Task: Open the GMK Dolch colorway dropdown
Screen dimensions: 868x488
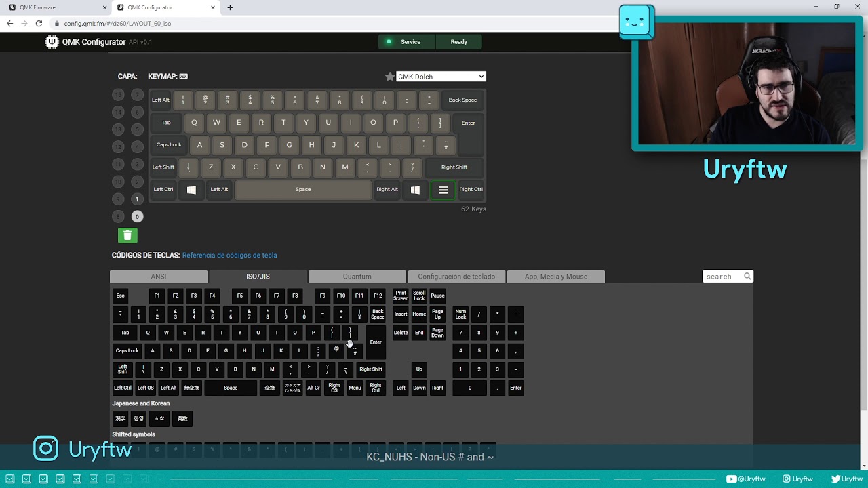Action: (x=441, y=77)
